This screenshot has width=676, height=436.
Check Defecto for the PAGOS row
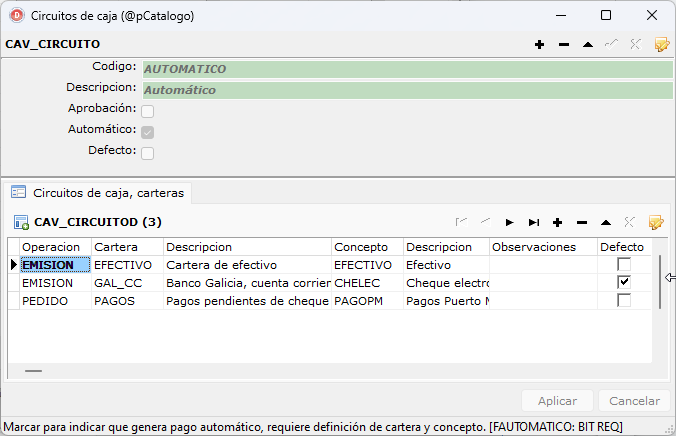pyautogui.click(x=624, y=301)
